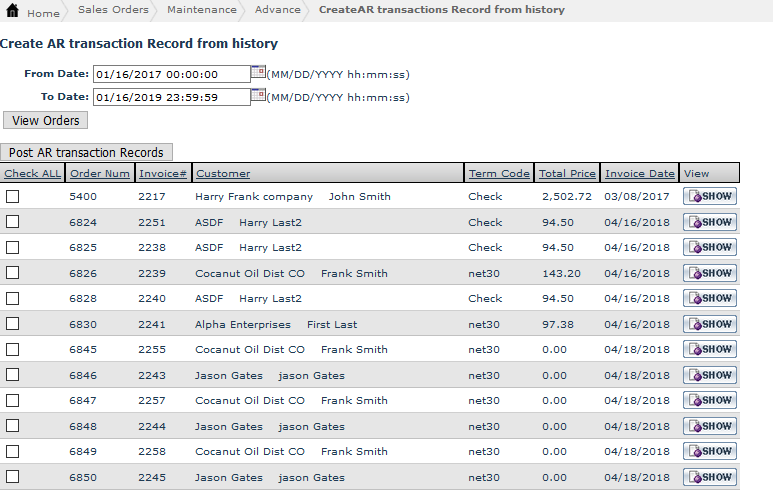Show details for order 5400

710,196
